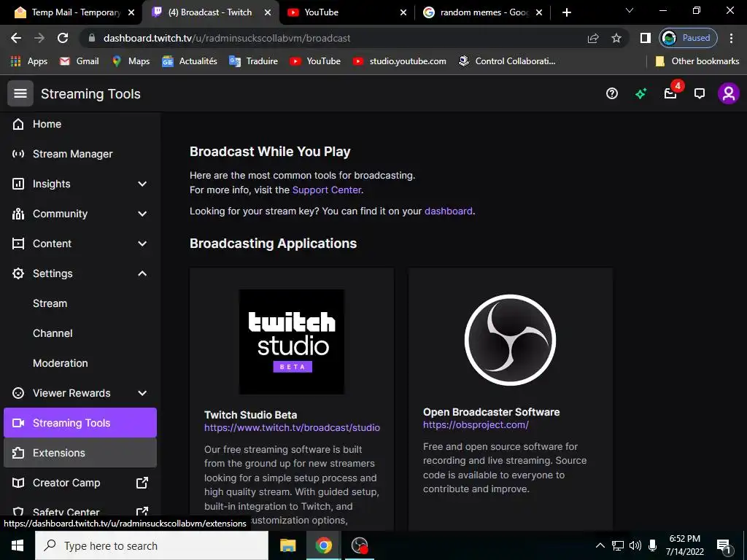The width and height of the screenshot is (747, 560).
Task: Open the volume control in tray
Action: point(635,545)
